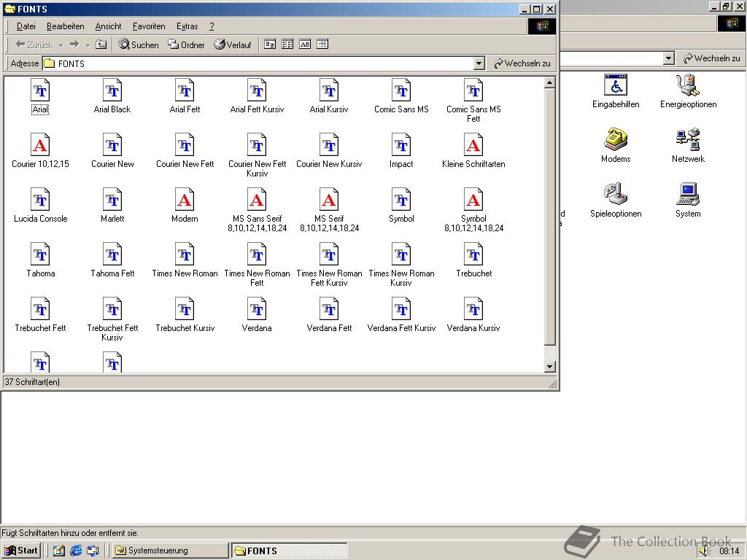747x560 pixels.
Task: Open Netzwerk in Systemsteuerung window
Action: tap(688, 146)
